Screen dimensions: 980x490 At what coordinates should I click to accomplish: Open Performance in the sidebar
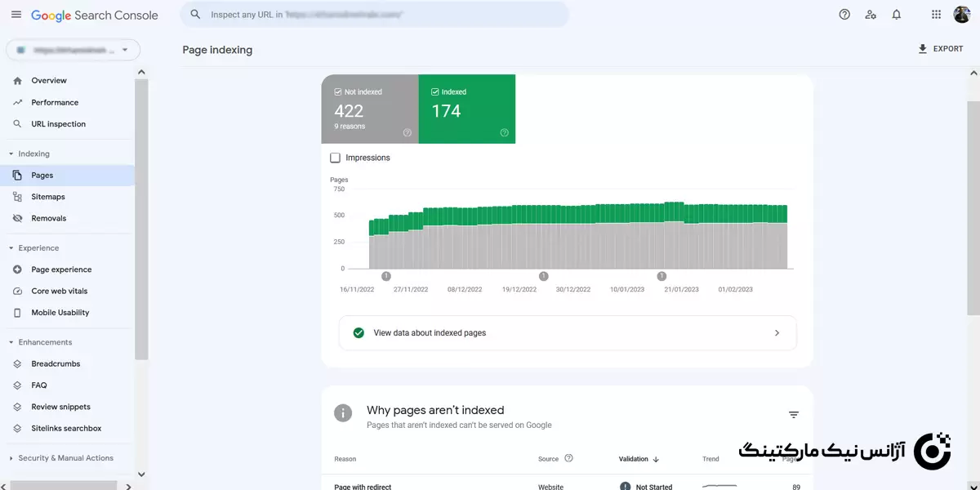pyautogui.click(x=55, y=103)
